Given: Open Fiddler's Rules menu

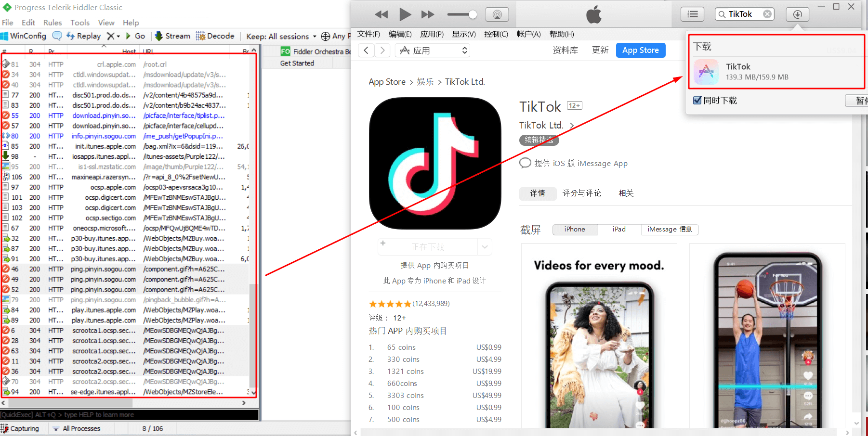Looking at the screenshot, I should (x=53, y=23).
